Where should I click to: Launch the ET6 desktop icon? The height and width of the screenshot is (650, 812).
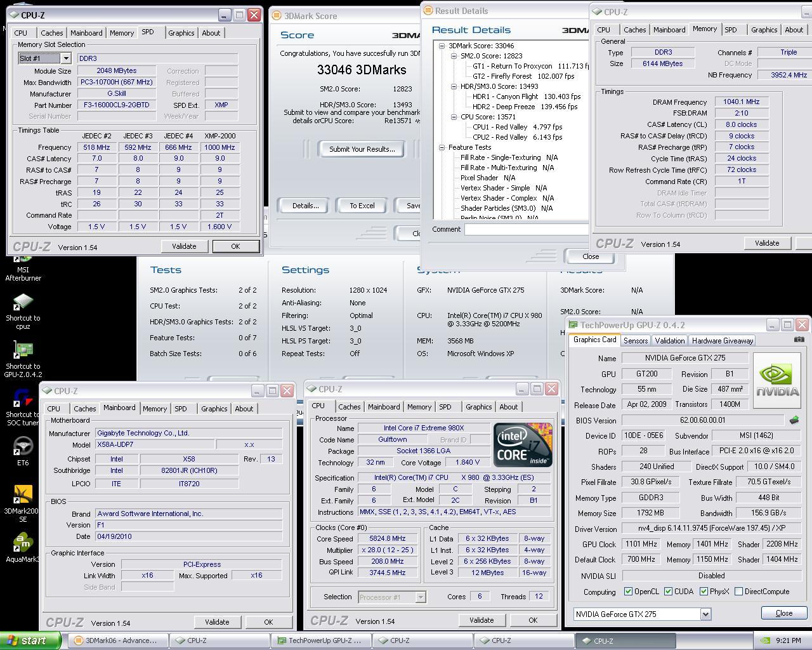pos(23,451)
